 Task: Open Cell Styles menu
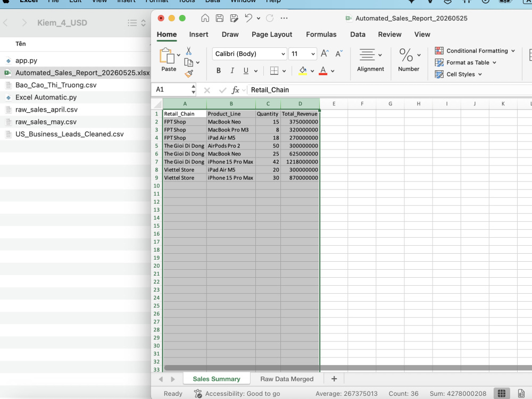point(459,74)
